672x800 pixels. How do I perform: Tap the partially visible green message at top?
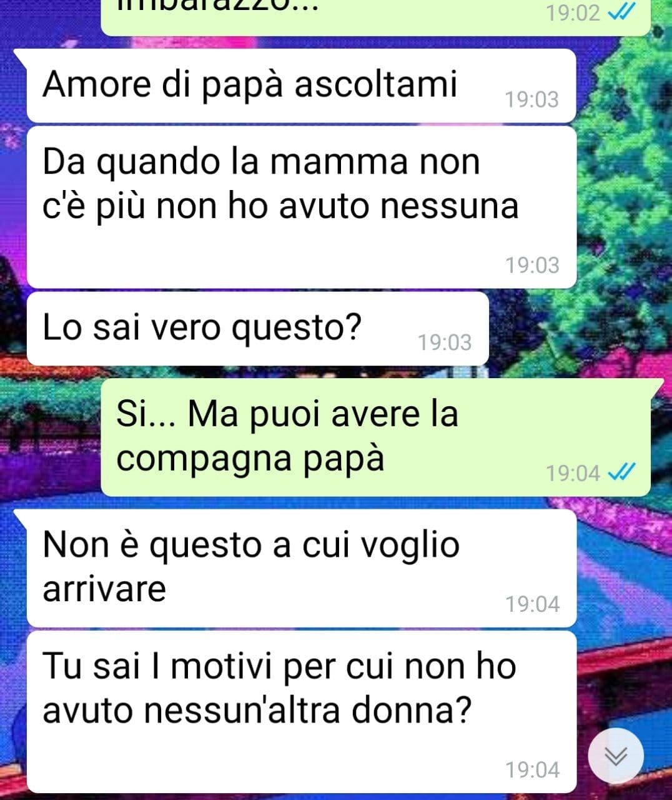tap(376, 16)
